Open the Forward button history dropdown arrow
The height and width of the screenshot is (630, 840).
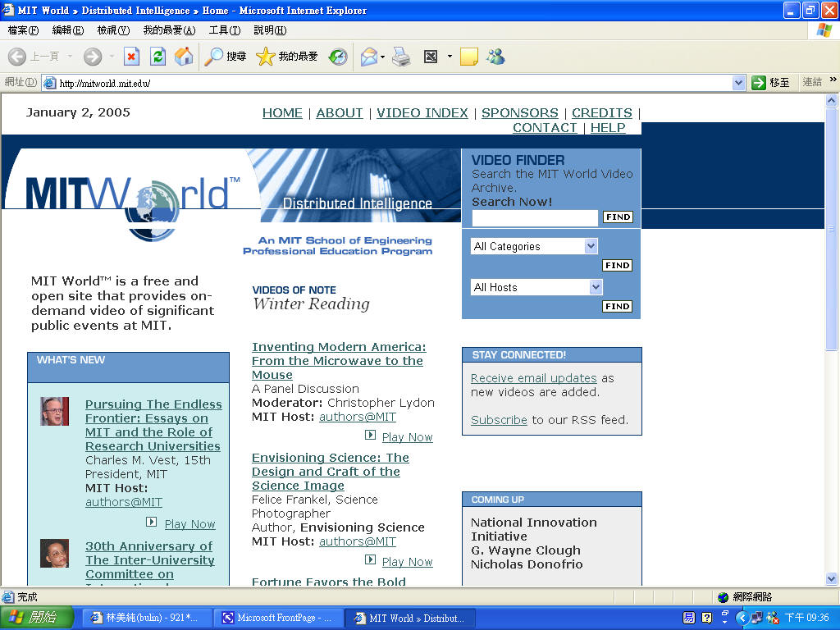tap(112, 57)
